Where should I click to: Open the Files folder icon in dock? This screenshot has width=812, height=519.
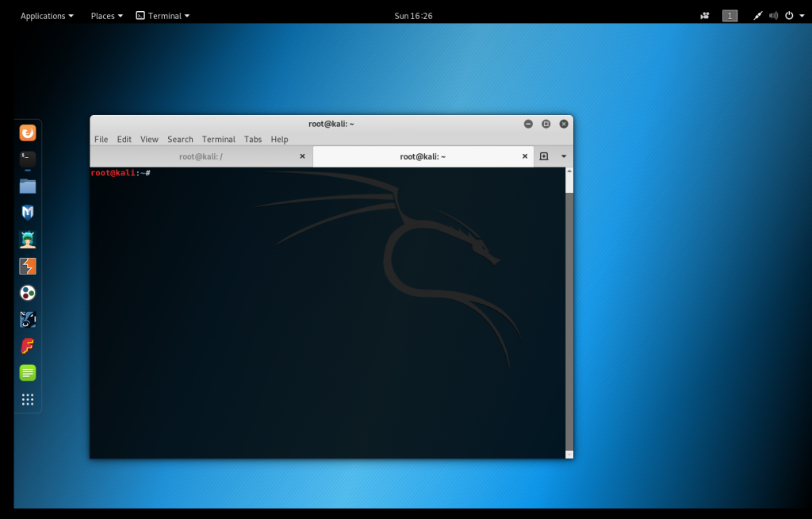(x=28, y=186)
